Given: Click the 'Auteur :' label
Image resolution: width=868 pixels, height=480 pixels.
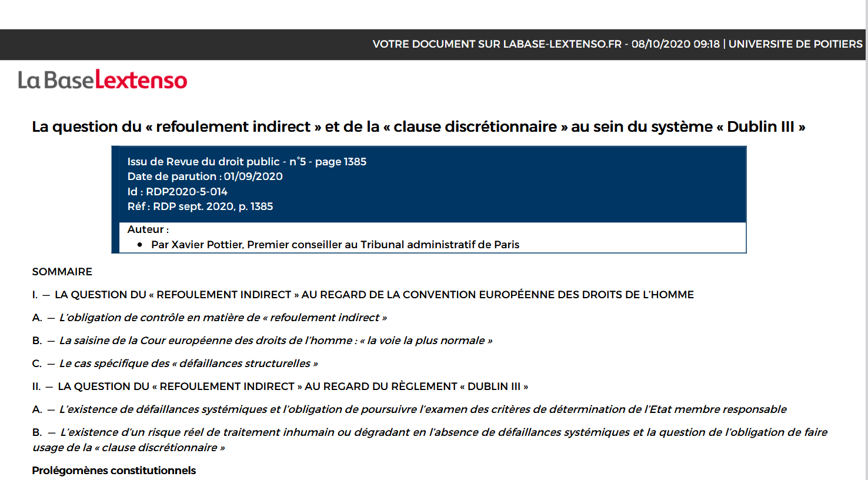Looking at the screenshot, I should 148,229.
